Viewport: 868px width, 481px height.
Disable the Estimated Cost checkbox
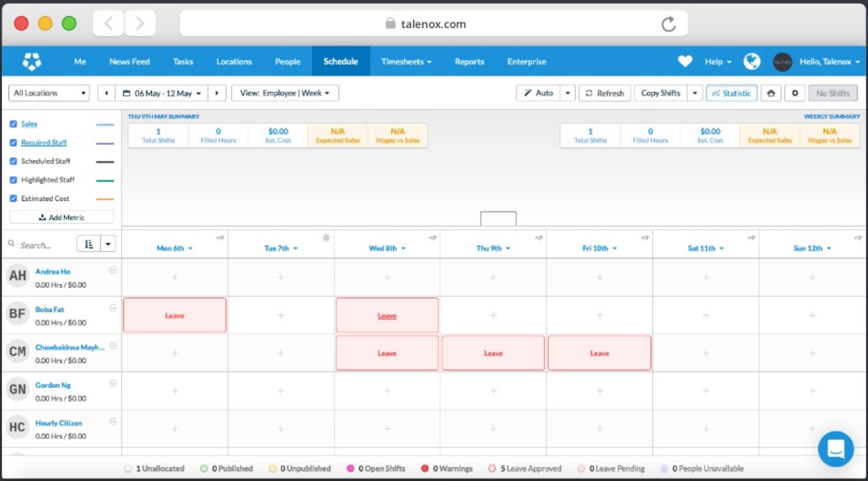tap(14, 198)
